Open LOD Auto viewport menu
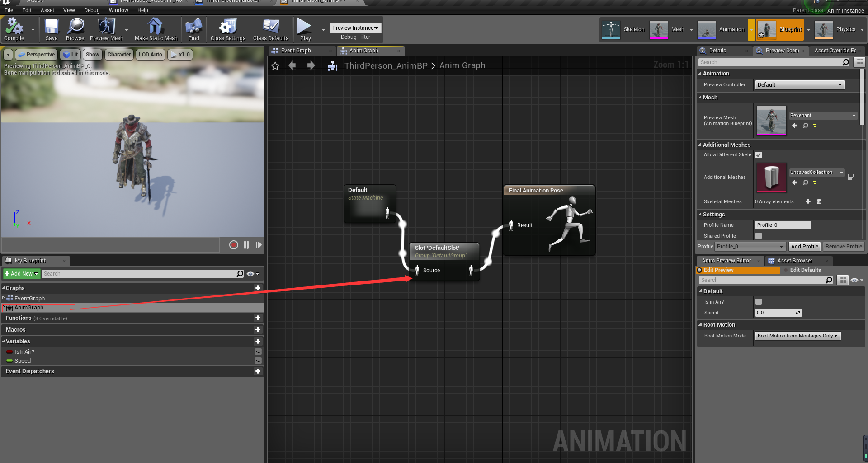Viewport: 868px width, 463px height. click(x=150, y=55)
